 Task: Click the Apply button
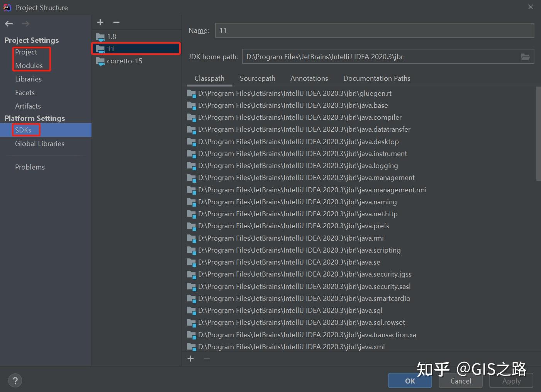[512, 381]
